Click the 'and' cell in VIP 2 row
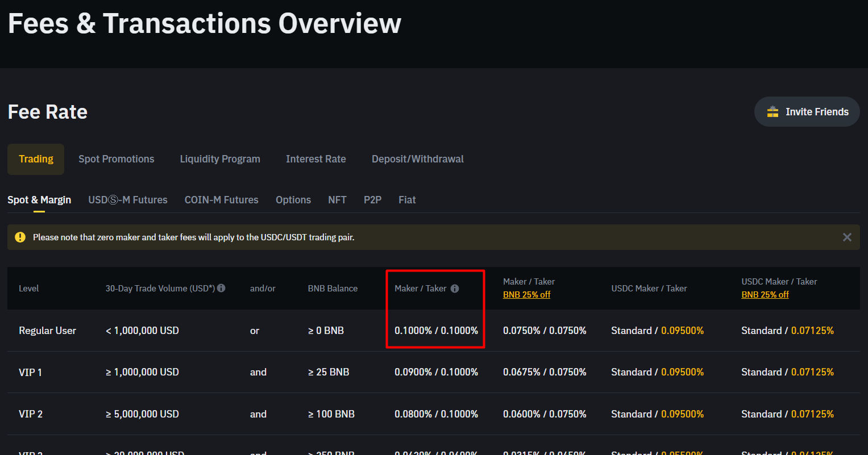Image resolution: width=868 pixels, height=455 pixels. (x=258, y=414)
